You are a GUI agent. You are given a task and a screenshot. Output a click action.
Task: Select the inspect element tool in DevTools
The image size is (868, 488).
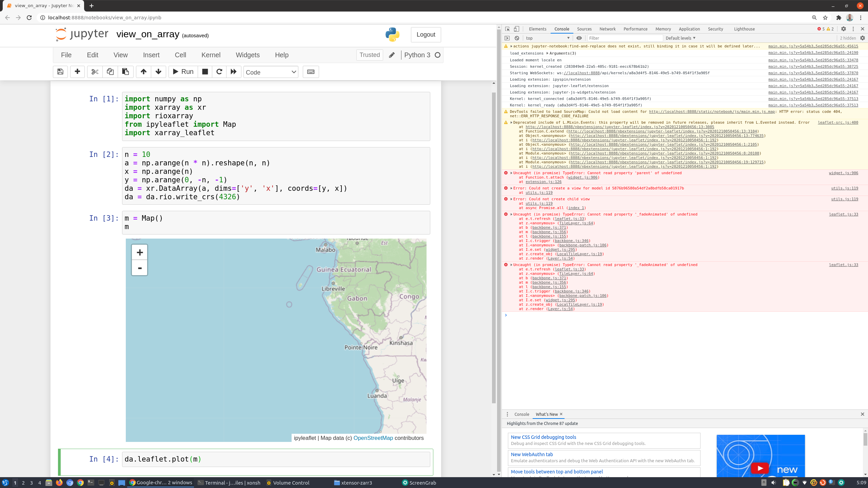(x=507, y=29)
